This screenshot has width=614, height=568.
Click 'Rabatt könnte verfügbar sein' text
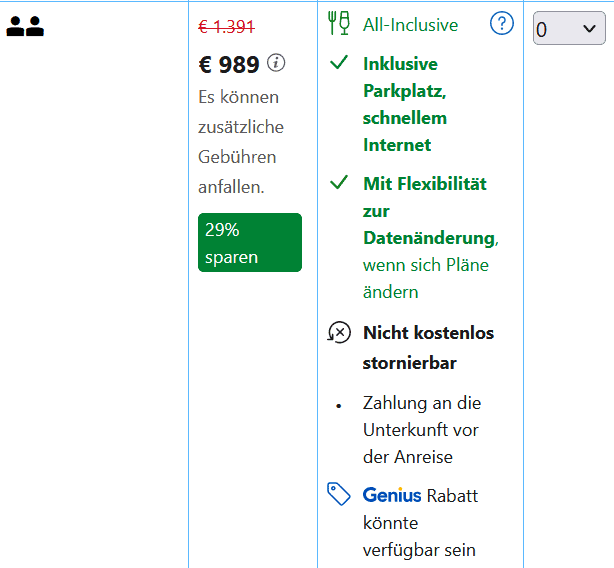[420, 523]
